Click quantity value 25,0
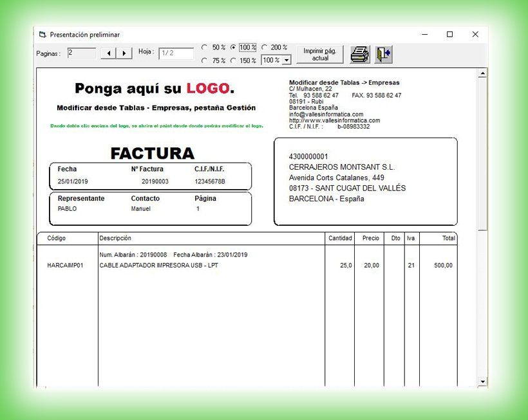Screen dimensions: 528x420 346,266
